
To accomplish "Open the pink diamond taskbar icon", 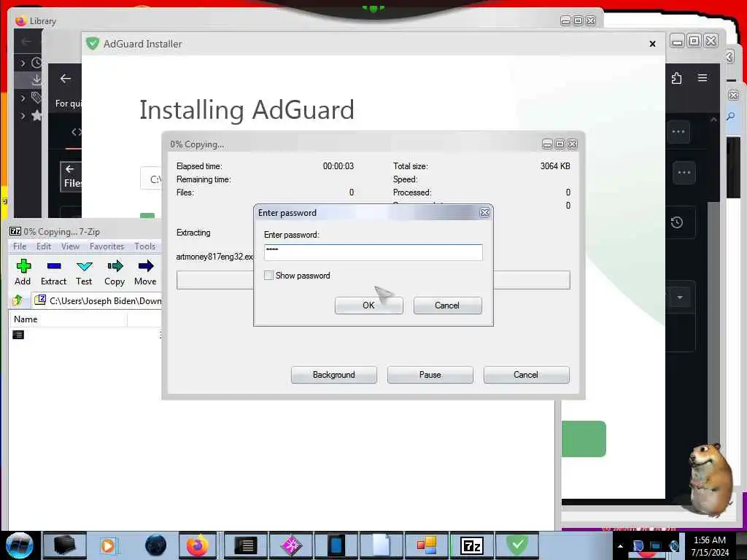I will (x=291, y=545).
